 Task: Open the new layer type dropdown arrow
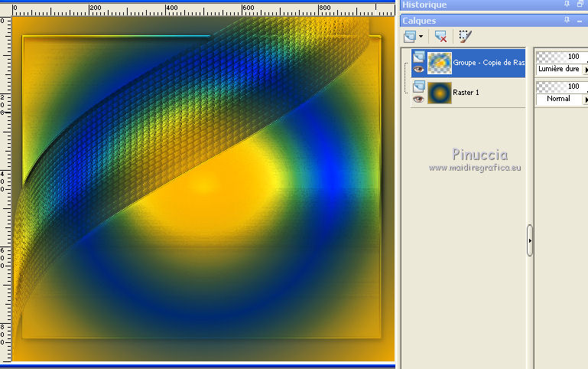coord(421,37)
